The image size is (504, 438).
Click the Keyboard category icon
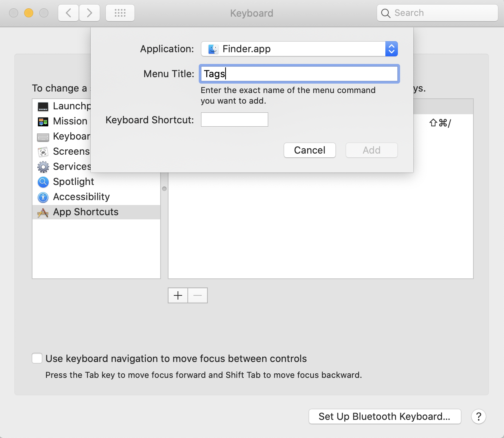[43, 137]
